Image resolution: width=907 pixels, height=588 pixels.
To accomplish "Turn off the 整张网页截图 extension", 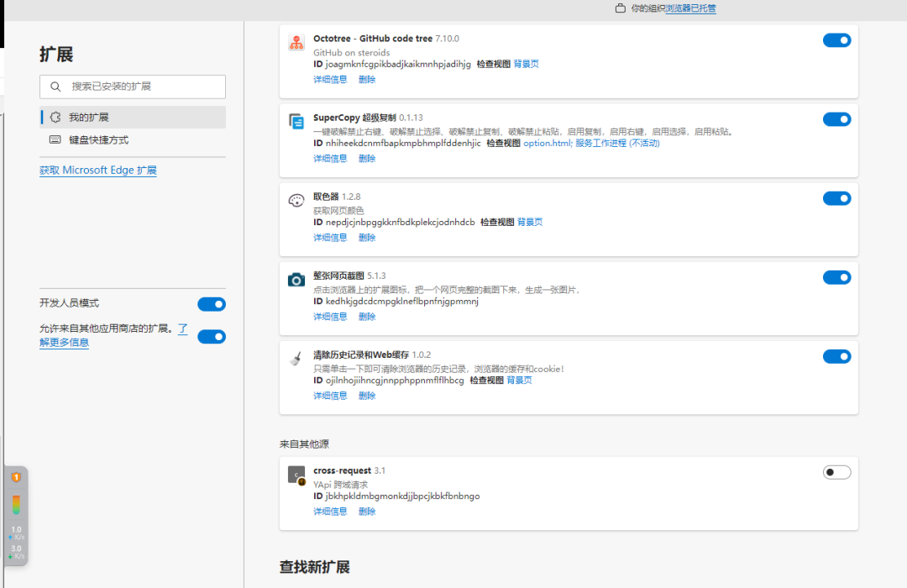I will coord(836,277).
